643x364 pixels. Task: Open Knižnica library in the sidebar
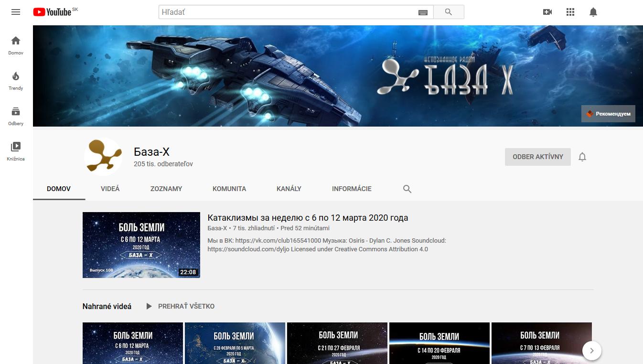16,151
